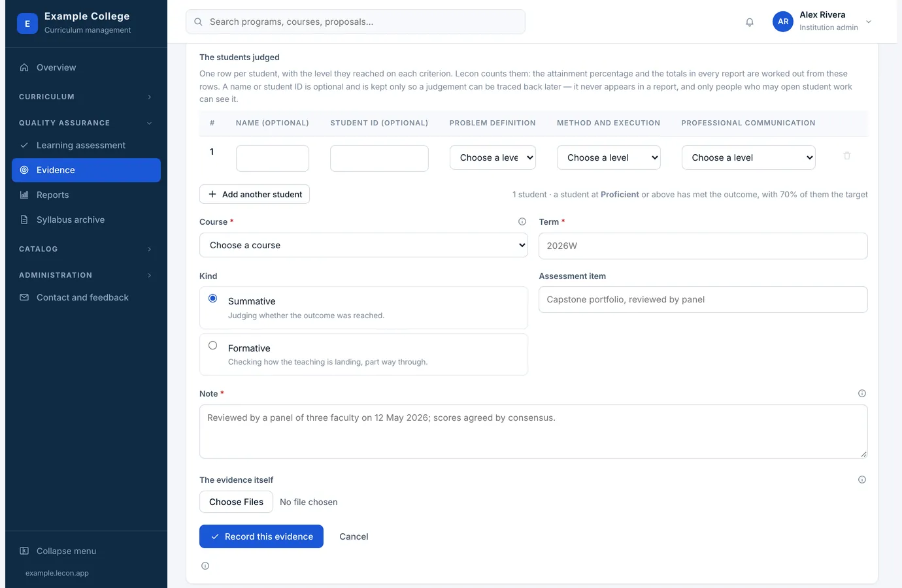Click the Example College logo icon

coord(27,23)
